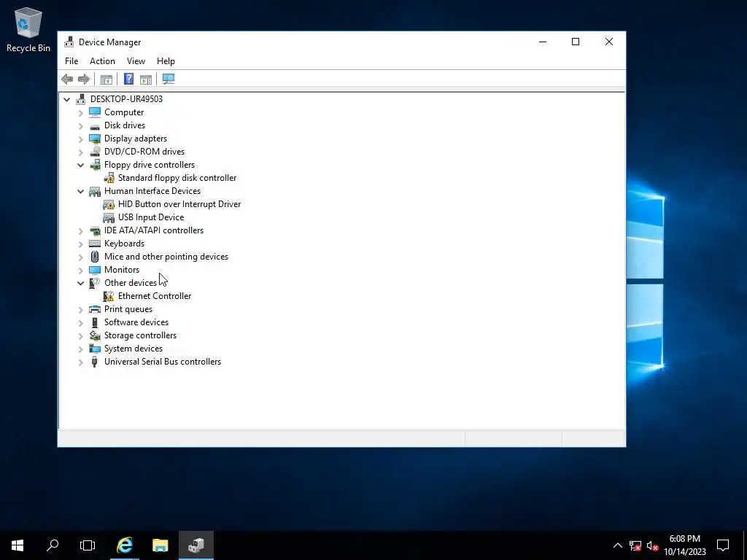Scan for hardware changes toolbar icon
Screen dimensions: 747x560
pos(169,79)
